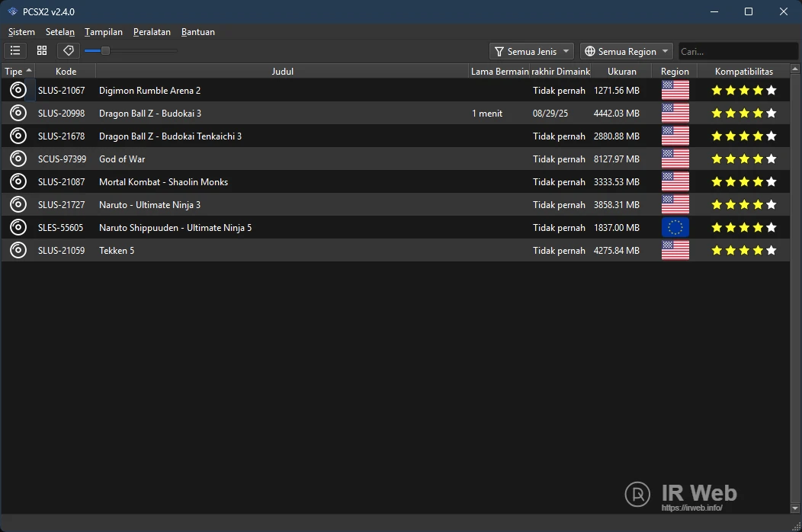Click the EU flag on Naruto Shippuuden row
The width and height of the screenshot is (802, 532).
click(675, 227)
